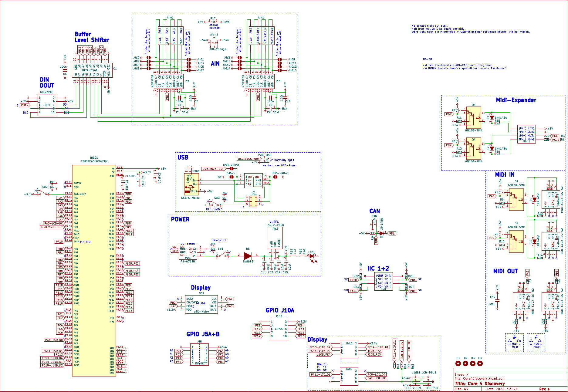The image size is (568, 392).
Task: Select the STM32F4DISCOVERY DISC1 component body
Action: (x=94, y=270)
